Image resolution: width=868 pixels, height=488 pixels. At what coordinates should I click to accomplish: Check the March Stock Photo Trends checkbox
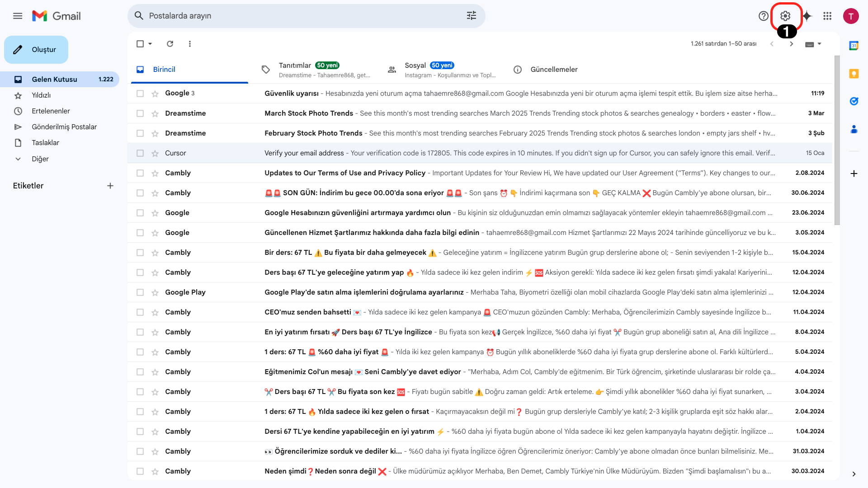pos(140,113)
